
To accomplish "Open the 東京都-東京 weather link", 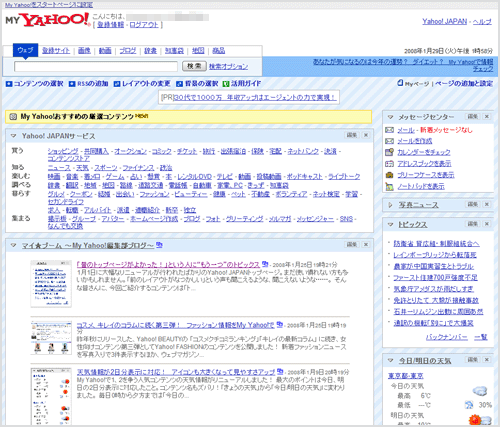I will [406, 376].
